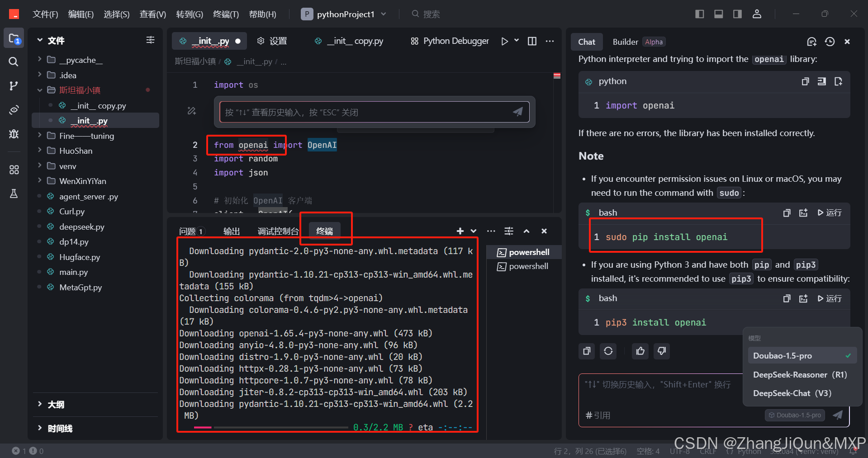Open the user account icon
This screenshot has height=458, width=868.
(757, 14)
